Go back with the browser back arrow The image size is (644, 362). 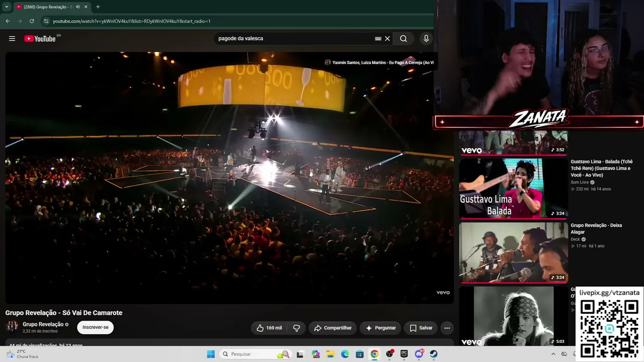pyautogui.click(x=8, y=21)
